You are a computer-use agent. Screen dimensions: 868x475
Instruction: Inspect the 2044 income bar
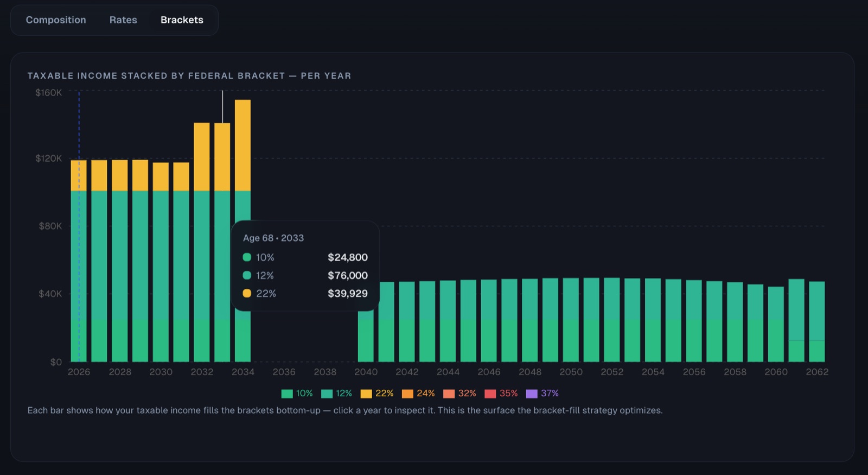click(x=448, y=321)
